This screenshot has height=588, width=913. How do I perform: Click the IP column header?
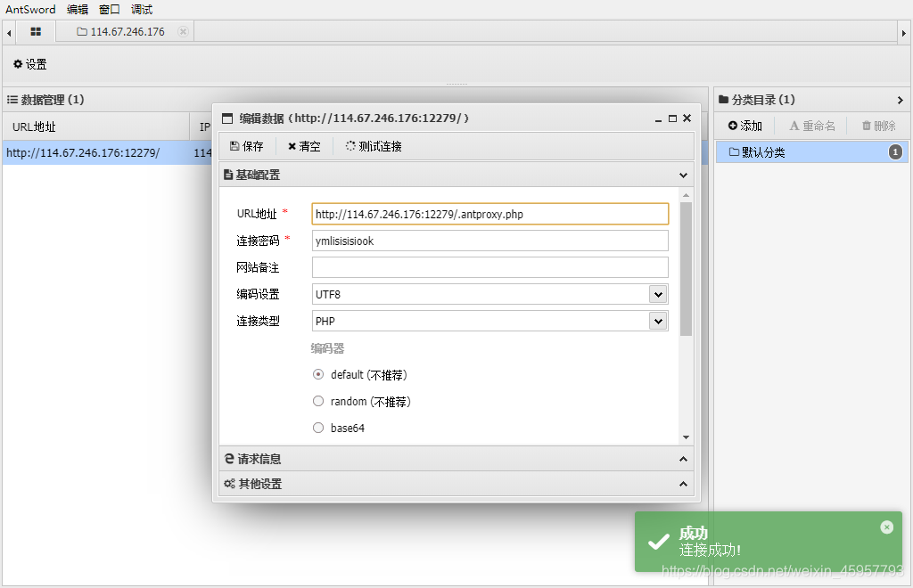click(204, 127)
